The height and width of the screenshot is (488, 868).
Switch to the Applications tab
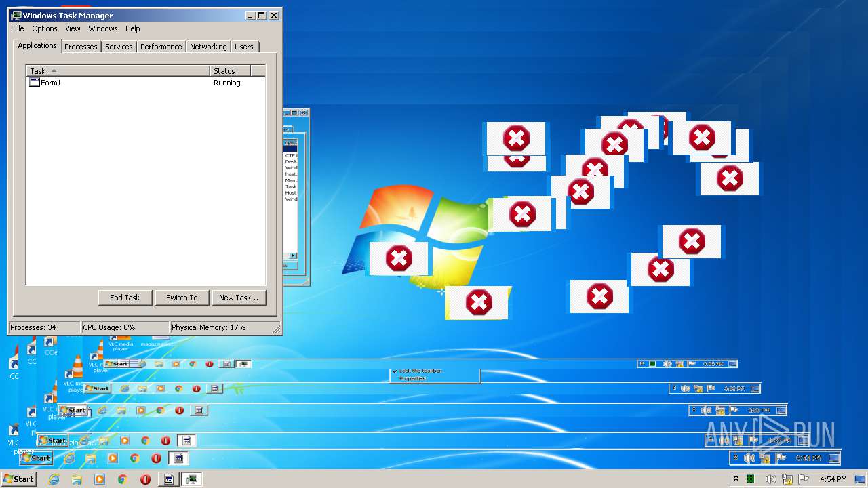click(x=37, y=45)
